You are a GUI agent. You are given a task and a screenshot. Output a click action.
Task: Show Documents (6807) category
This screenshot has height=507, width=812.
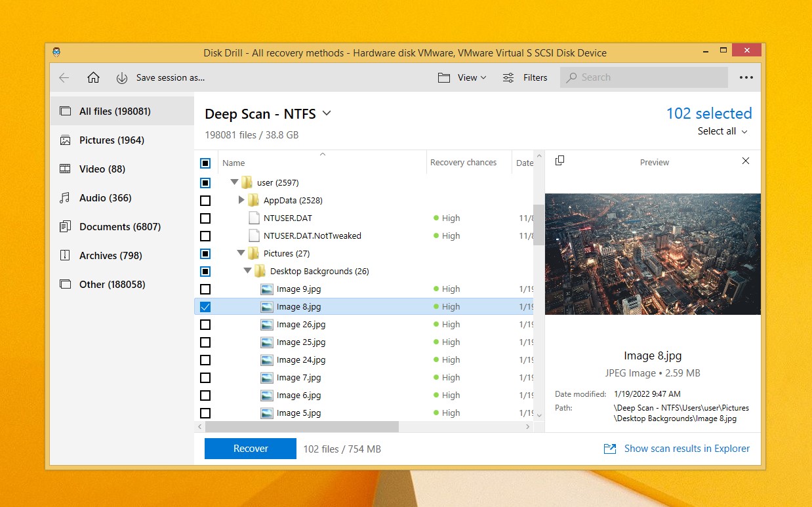[122, 227]
